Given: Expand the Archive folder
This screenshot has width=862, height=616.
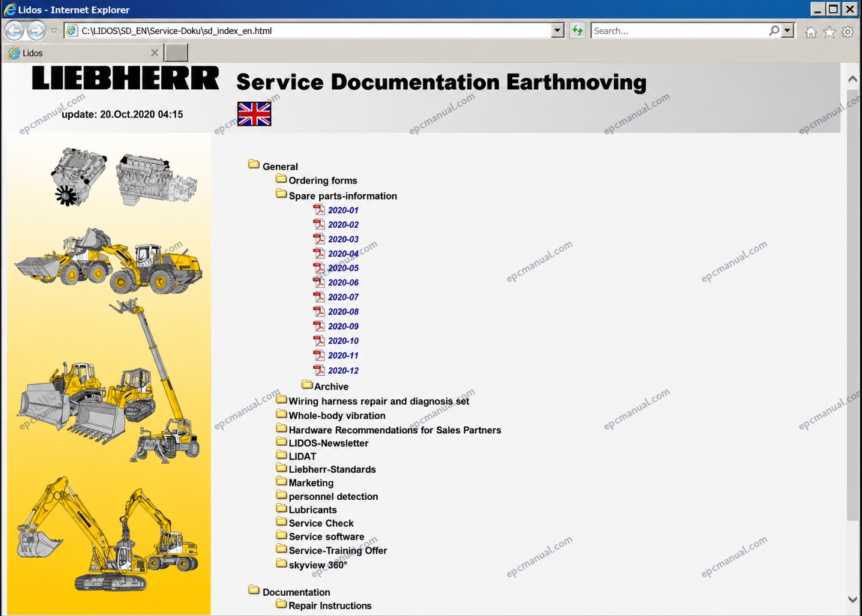Looking at the screenshot, I should [x=307, y=384].
